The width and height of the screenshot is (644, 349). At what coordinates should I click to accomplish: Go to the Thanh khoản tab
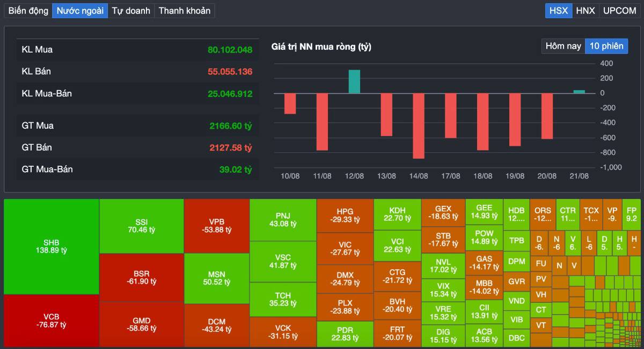click(185, 10)
